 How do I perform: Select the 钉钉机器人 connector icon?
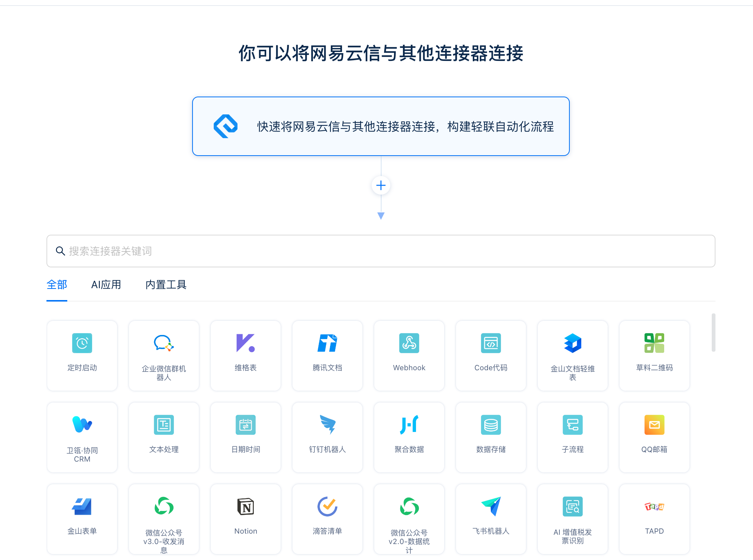pos(327,425)
